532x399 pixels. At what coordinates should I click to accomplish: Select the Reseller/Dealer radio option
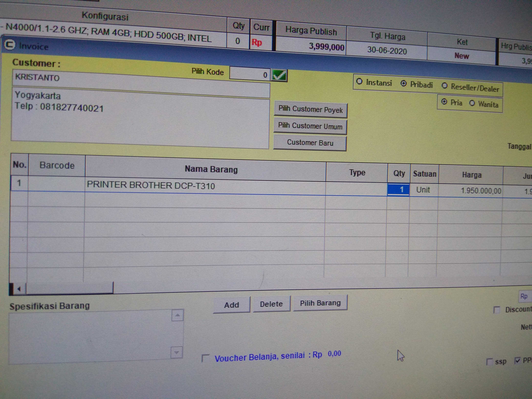tap(444, 86)
